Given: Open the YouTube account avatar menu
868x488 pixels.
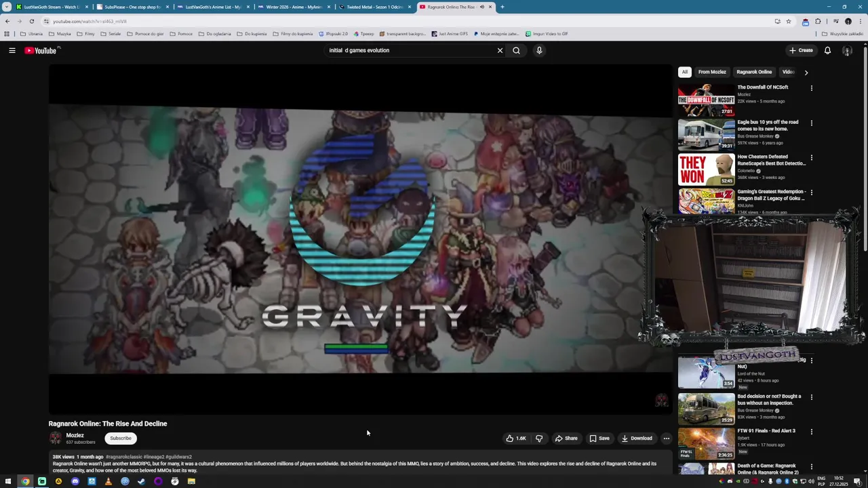Looking at the screenshot, I should tap(847, 50).
